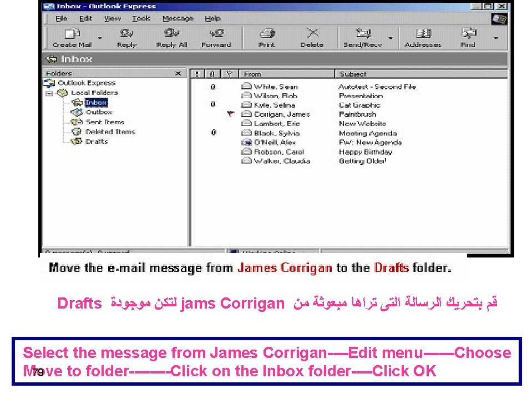Select the Deleted Items folder
Image resolution: width=532 pixels, height=399 pixels.
[x=110, y=132]
